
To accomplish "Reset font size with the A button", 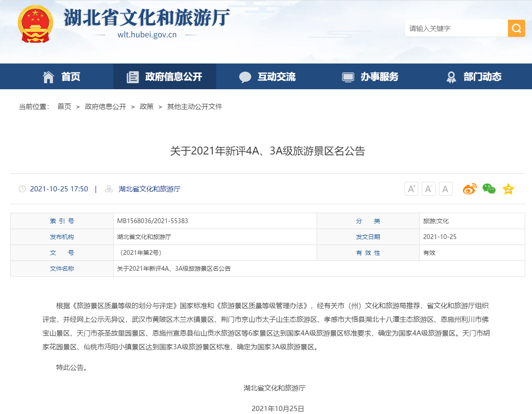I will coord(445,189).
